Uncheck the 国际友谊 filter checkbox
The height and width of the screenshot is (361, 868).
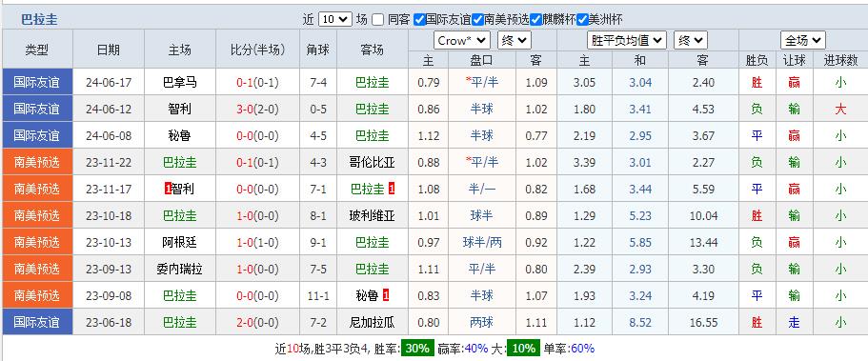click(x=419, y=19)
